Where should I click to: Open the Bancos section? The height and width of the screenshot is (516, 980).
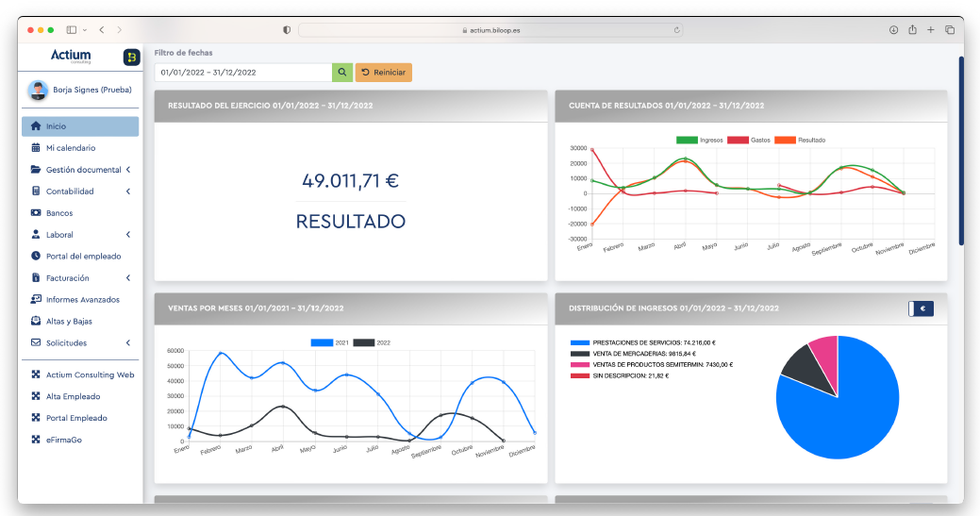coord(59,213)
